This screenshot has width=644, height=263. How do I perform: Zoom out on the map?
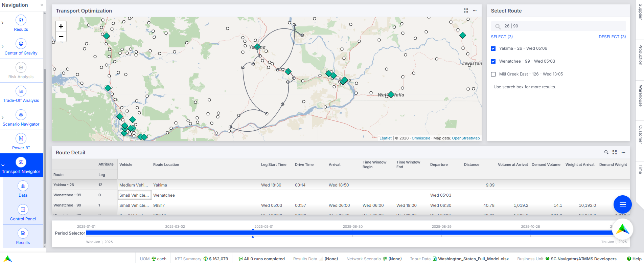[61, 37]
